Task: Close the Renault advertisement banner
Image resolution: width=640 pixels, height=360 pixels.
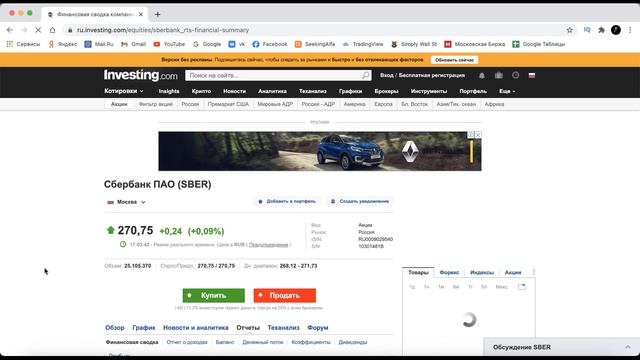Action: pos(478,134)
